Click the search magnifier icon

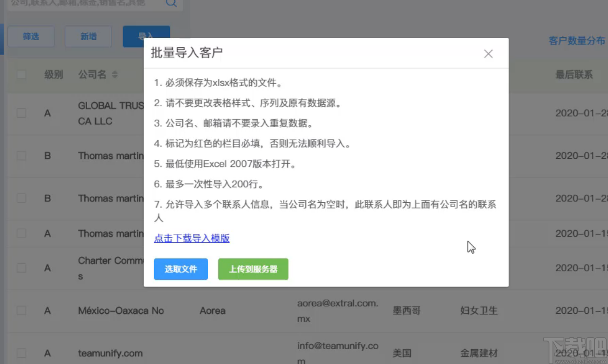pyautogui.click(x=171, y=3)
